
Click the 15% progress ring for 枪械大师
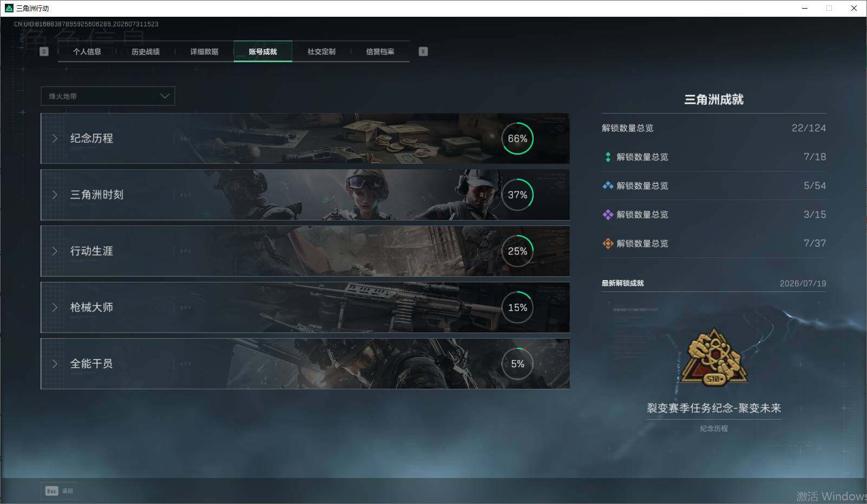click(x=517, y=307)
